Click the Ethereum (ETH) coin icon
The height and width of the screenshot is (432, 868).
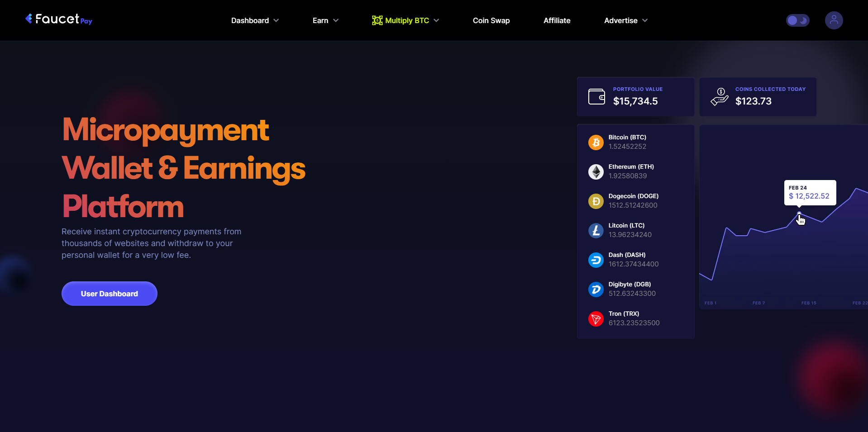pyautogui.click(x=596, y=172)
